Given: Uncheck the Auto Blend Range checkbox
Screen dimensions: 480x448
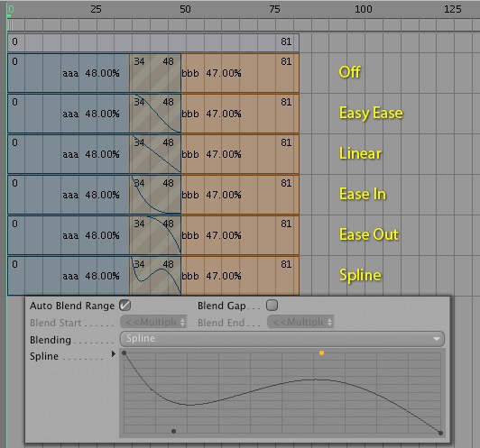Looking at the screenshot, I should (125, 305).
